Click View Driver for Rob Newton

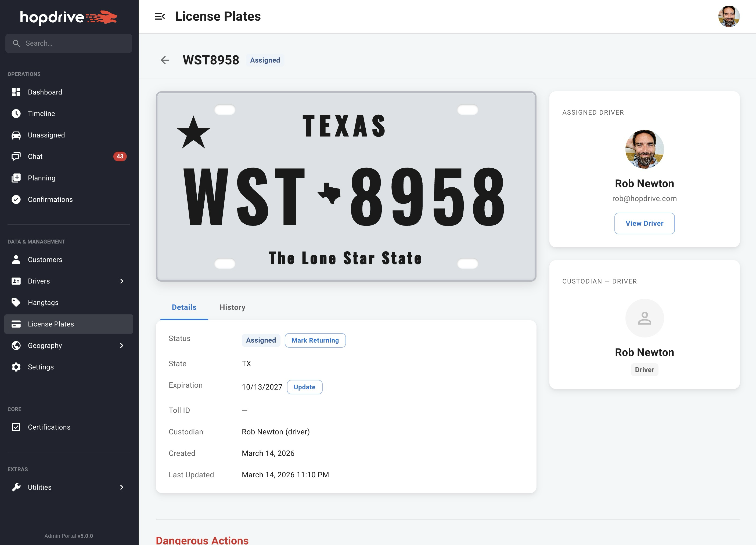644,223
